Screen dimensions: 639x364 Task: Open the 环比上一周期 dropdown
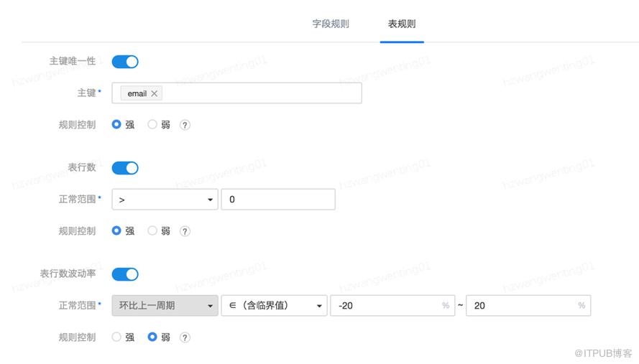(165, 305)
